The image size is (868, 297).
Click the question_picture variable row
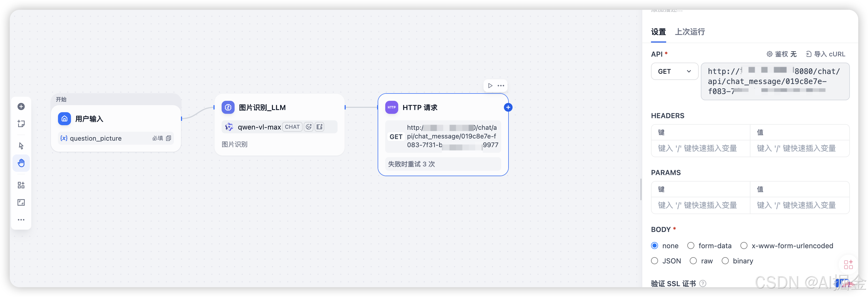click(116, 138)
